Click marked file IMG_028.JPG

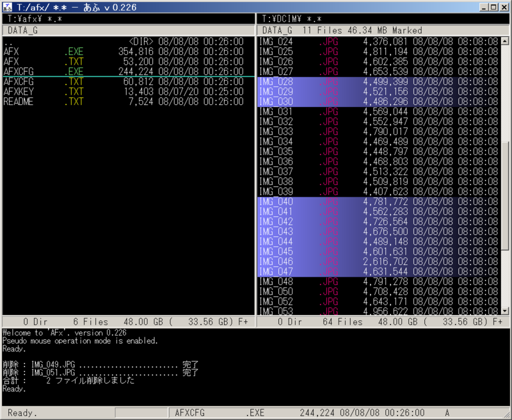379,82
